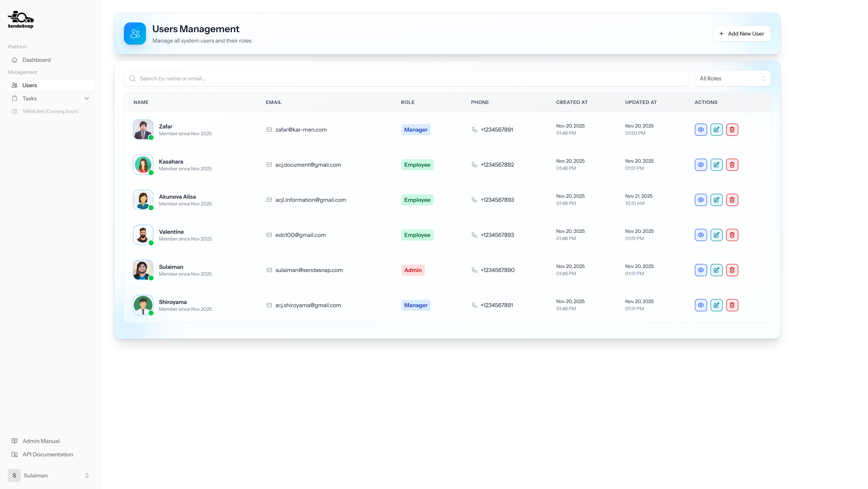Click Kasahara's avatar thumbnail
Viewport: 868px width, 489px height.
click(x=143, y=165)
